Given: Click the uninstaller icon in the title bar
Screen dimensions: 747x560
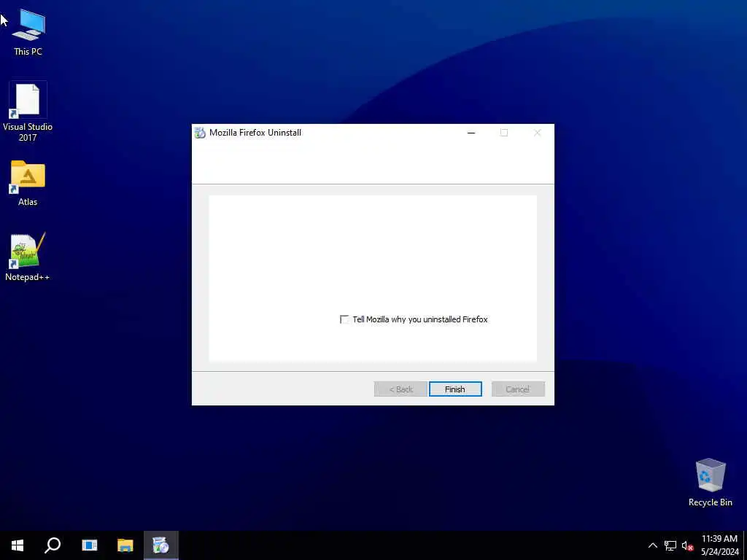Looking at the screenshot, I should [x=200, y=133].
